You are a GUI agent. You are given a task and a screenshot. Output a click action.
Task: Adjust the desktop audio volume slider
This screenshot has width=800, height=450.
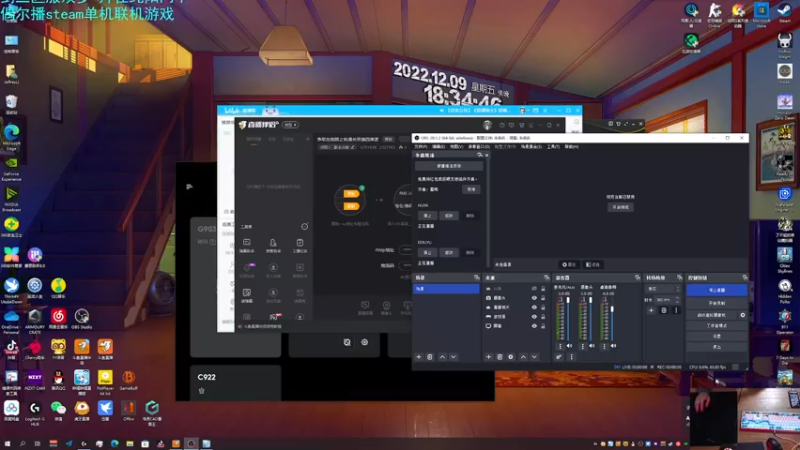612,319
